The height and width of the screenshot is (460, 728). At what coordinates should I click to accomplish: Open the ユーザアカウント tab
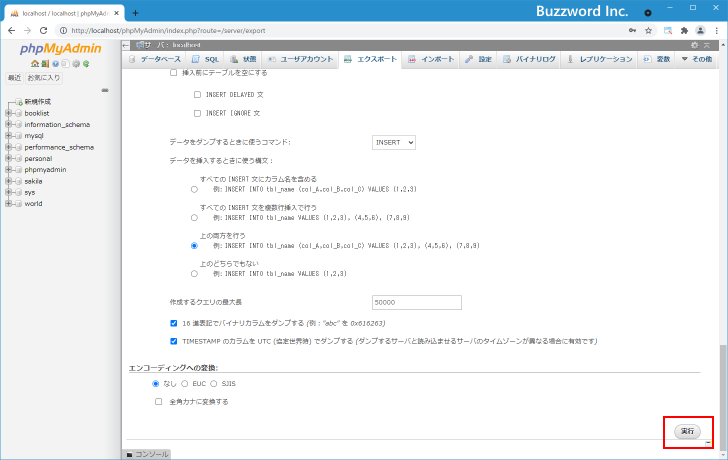click(300, 59)
